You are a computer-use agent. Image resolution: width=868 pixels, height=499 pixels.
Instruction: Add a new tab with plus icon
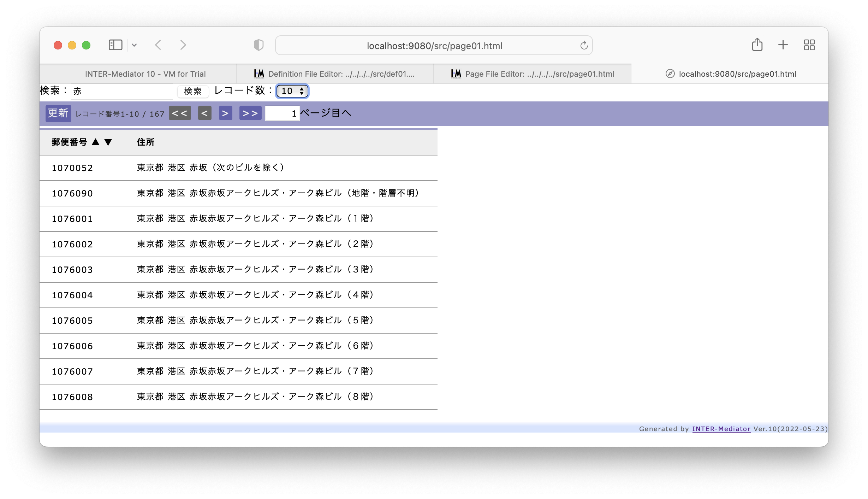click(x=783, y=45)
